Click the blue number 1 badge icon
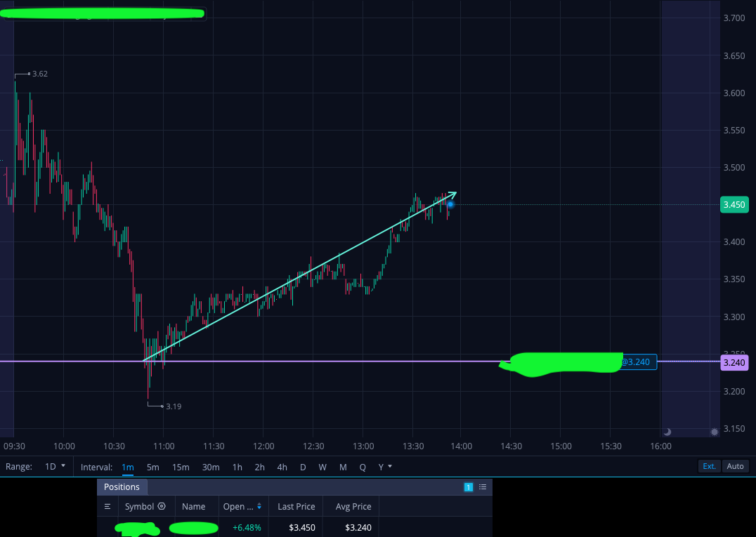Image resolution: width=756 pixels, height=537 pixels. pos(468,487)
